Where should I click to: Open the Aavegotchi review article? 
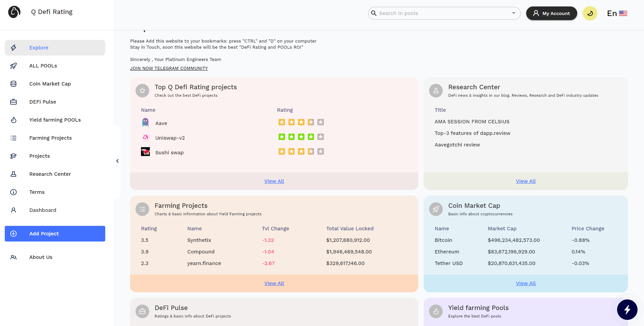pyautogui.click(x=457, y=145)
